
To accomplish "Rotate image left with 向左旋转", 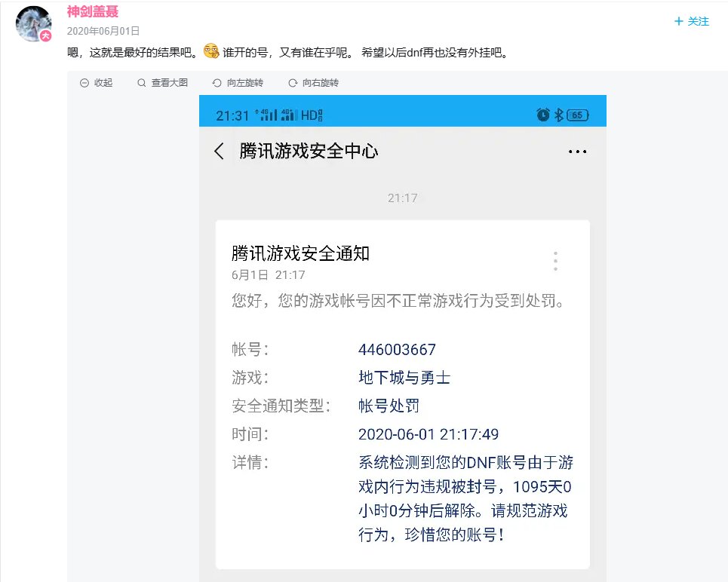I will [x=238, y=83].
